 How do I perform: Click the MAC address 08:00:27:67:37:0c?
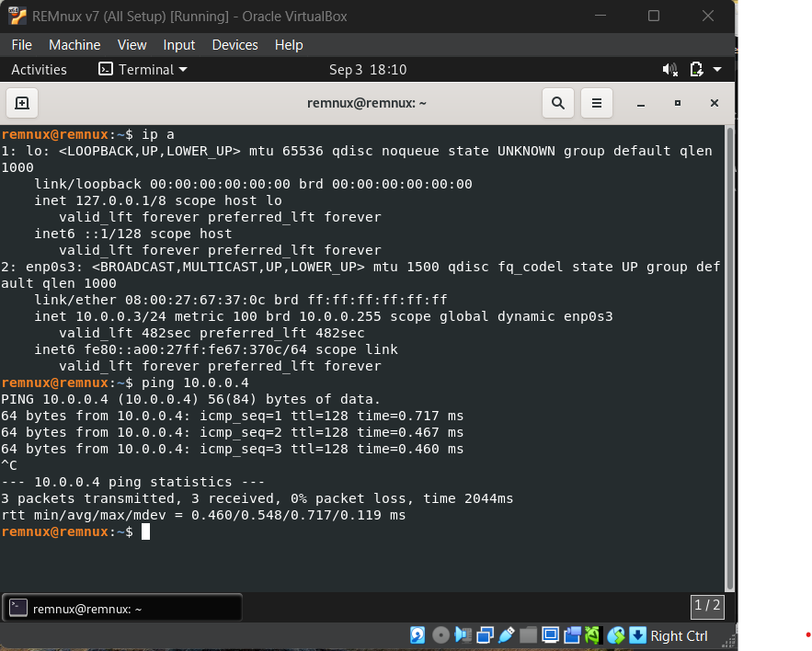195,300
